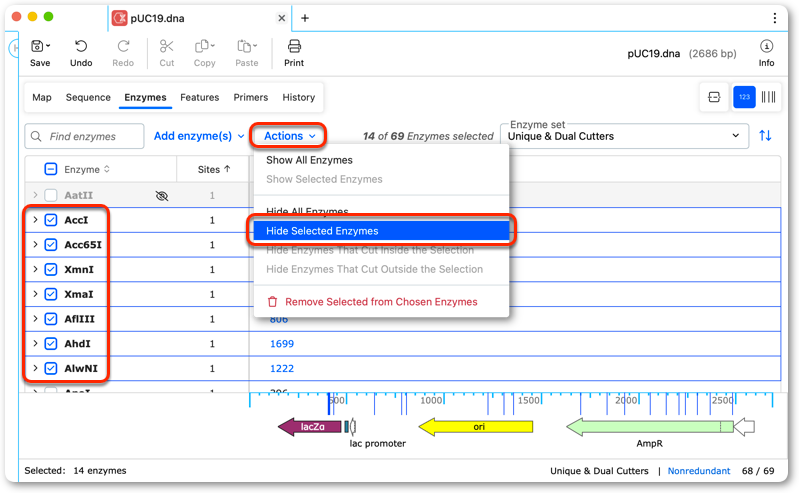Open the Primers tab

251,97
